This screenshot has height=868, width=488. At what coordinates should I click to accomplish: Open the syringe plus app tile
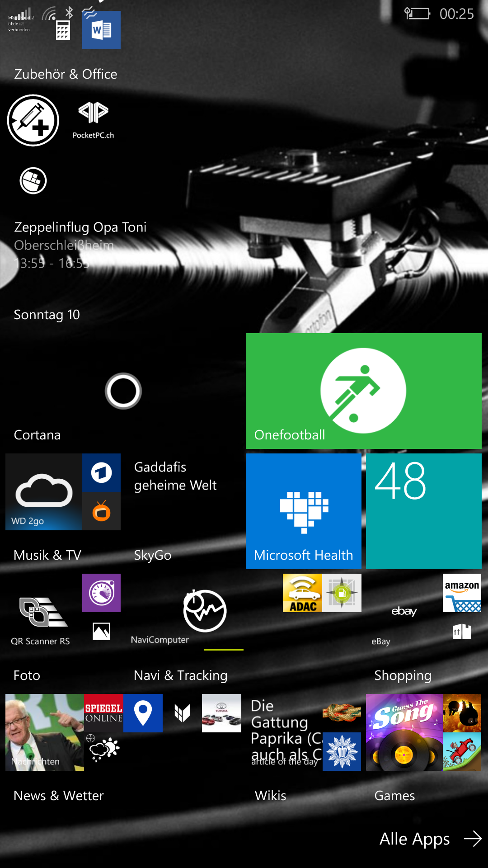coord(33,120)
